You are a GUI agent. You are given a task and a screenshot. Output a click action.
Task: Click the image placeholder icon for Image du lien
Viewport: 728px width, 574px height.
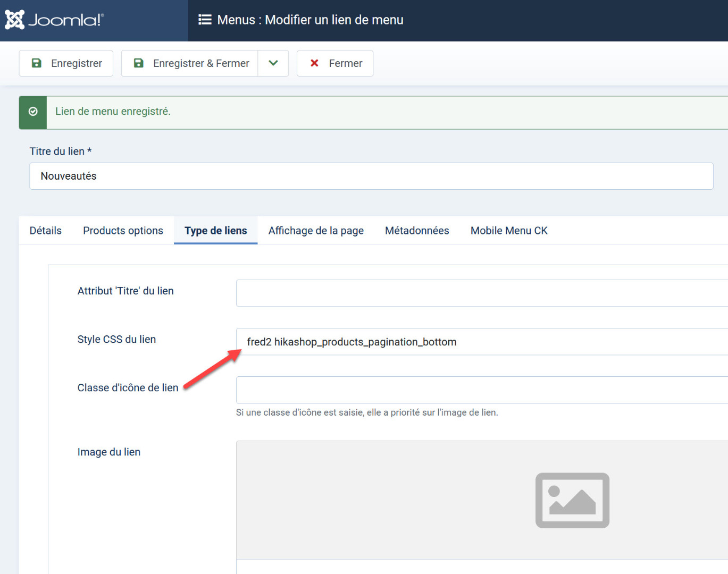(x=572, y=500)
